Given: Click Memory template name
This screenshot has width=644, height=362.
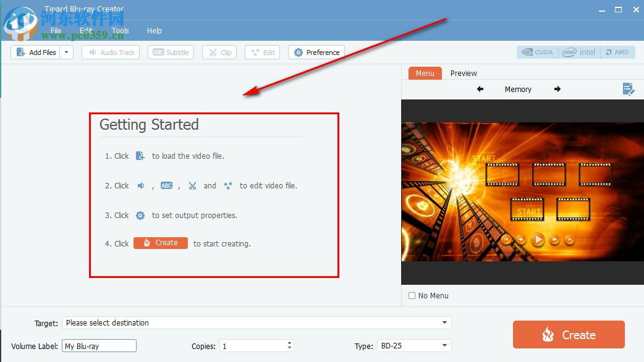Looking at the screenshot, I should [x=518, y=89].
